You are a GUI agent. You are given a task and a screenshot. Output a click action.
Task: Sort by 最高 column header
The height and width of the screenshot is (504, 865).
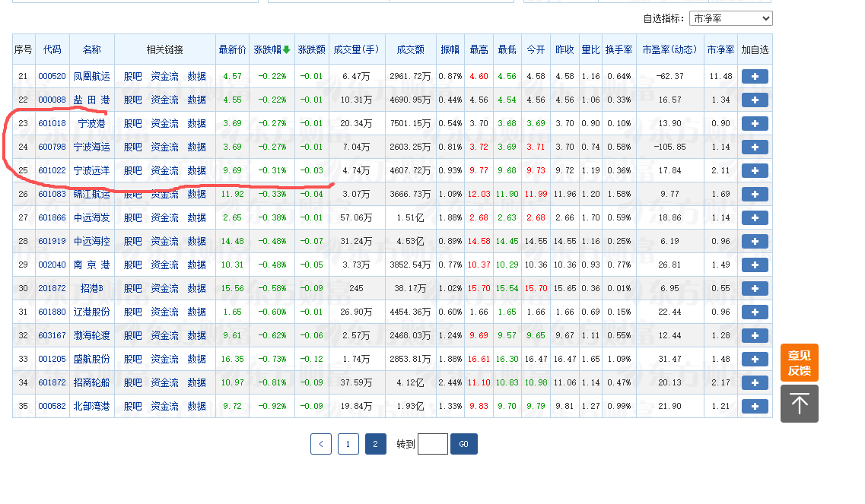(x=479, y=49)
